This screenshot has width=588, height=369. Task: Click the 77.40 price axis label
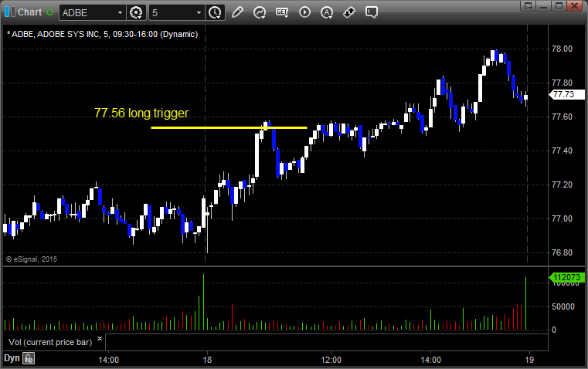(x=562, y=151)
